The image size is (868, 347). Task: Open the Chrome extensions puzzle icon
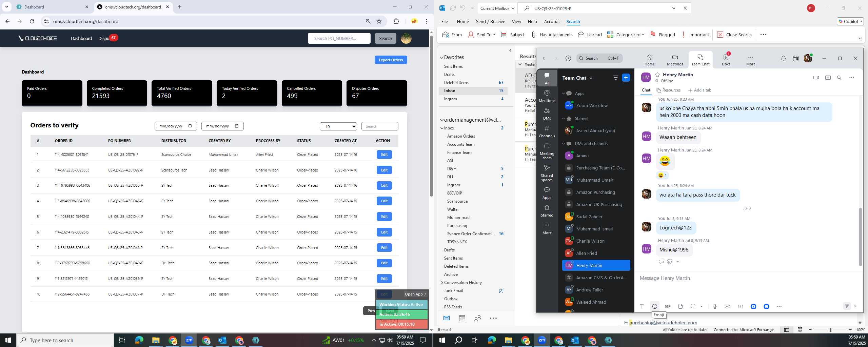coord(396,21)
